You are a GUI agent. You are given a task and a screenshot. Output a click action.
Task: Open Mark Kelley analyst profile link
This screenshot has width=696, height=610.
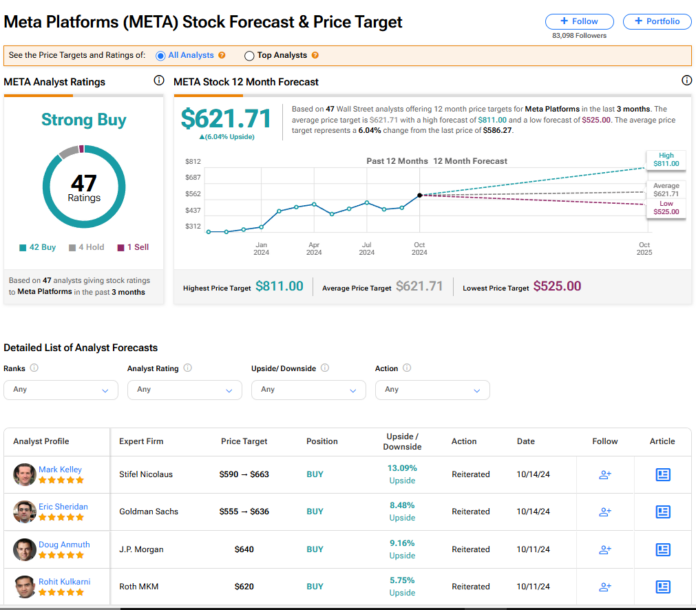tap(62, 469)
